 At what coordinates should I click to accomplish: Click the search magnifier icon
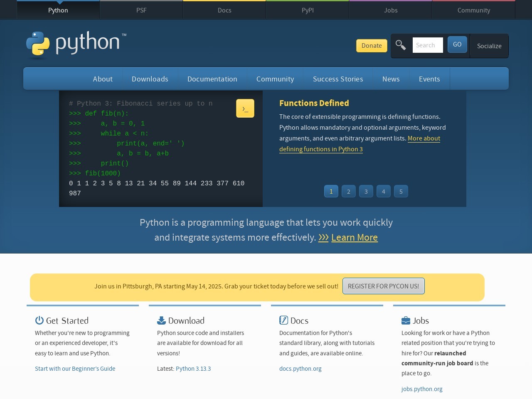click(401, 45)
